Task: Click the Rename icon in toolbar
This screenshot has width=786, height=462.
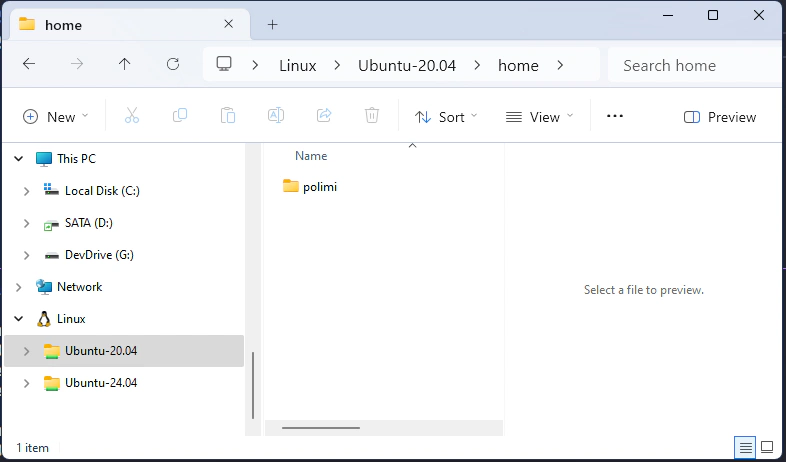Action: 276,117
